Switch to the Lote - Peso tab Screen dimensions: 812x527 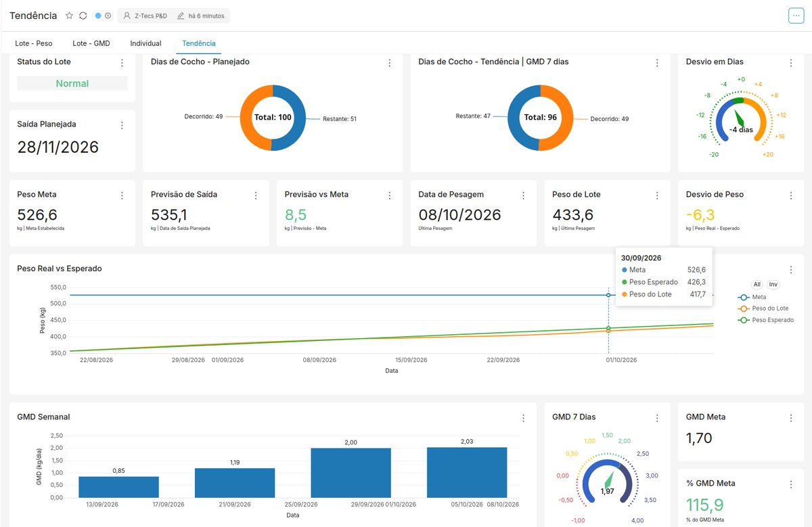click(34, 43)
